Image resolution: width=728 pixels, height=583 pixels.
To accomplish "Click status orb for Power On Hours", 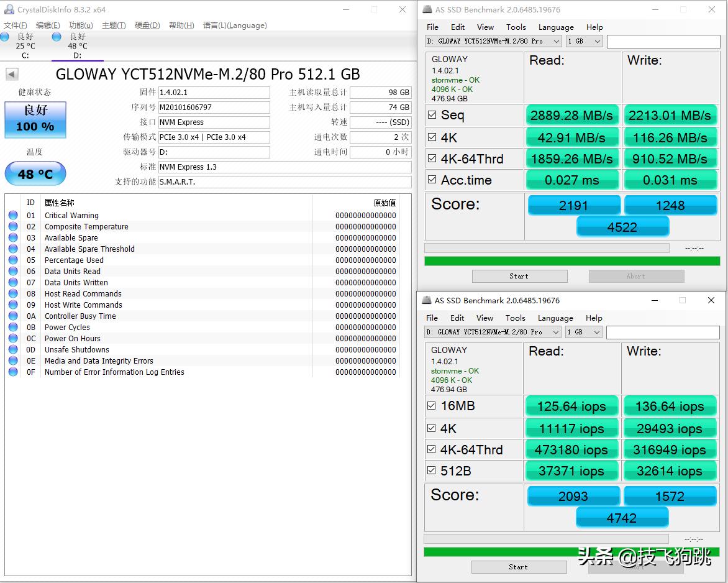I will [x=13, y=337].
